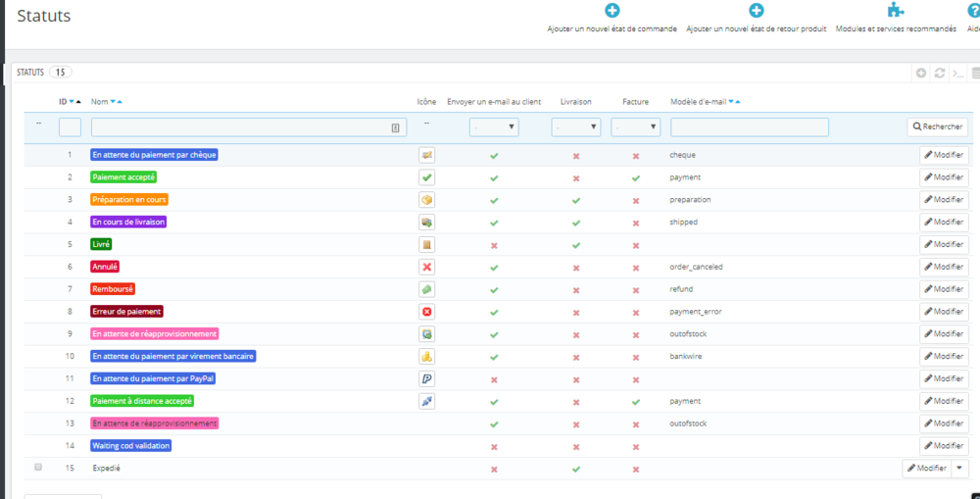
Task: Toggle email sending for En attente du paiement par chèque
Action: click(494, 156)
